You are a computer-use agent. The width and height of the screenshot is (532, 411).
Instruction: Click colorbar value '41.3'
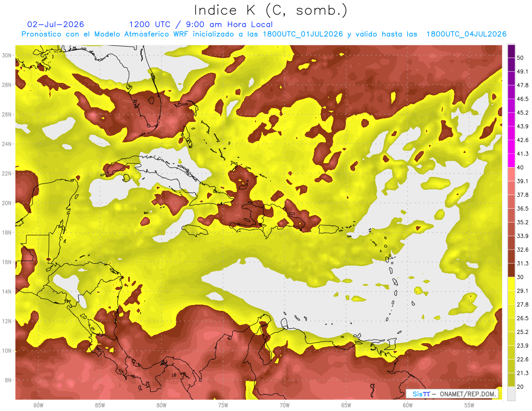click(x=523, y=154)
